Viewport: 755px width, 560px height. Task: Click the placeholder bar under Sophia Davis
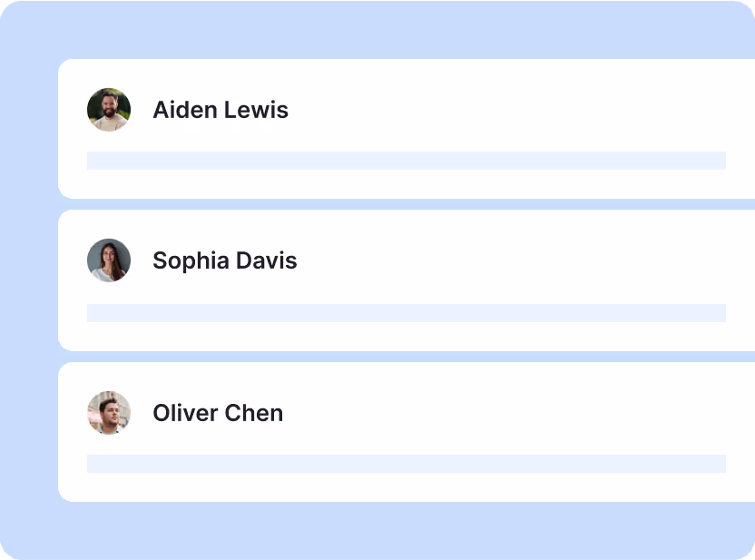coord(407,312)
